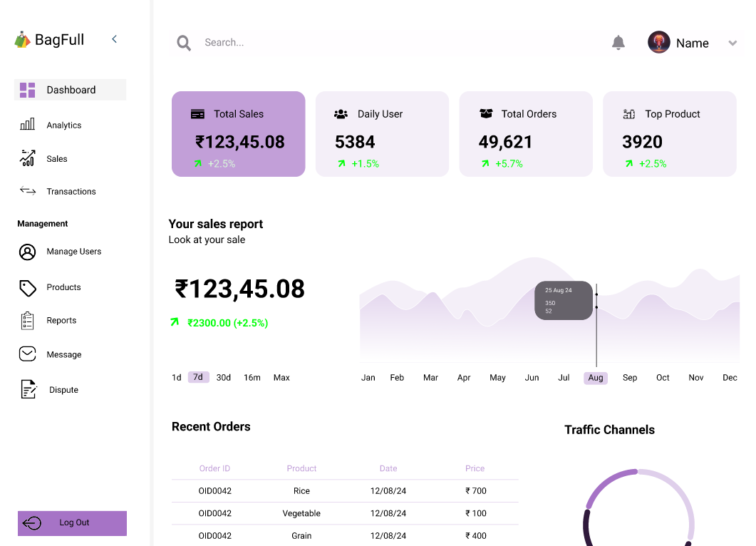Screen dimensions: 756x546
Task: Select the 1d time range
Action: tap(177, 378)
